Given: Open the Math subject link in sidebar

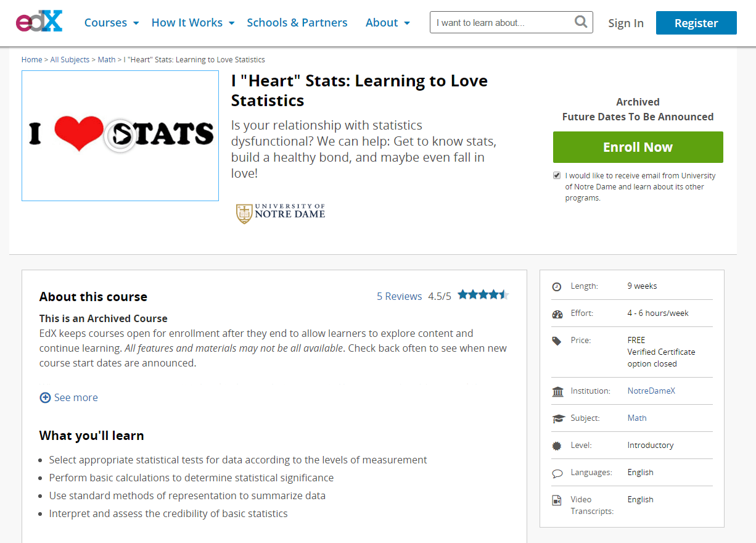Looking at the screenshot, I should click(637, 418).
